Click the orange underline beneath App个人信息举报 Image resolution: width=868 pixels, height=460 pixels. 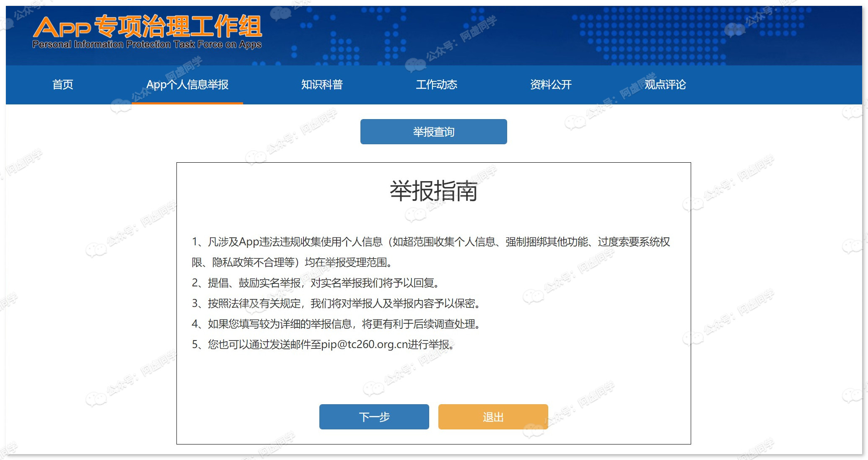pyautogui.click(x=187, y=103)
